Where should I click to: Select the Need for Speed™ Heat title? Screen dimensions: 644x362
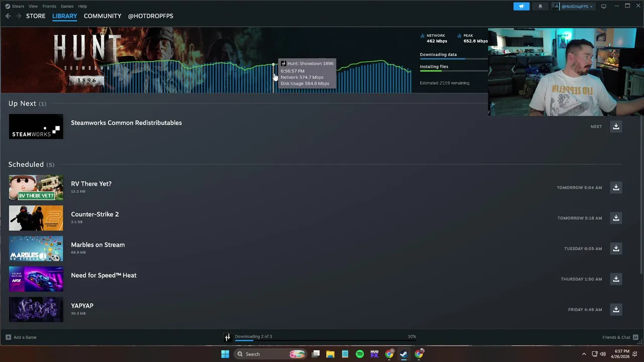coord(104,275)
